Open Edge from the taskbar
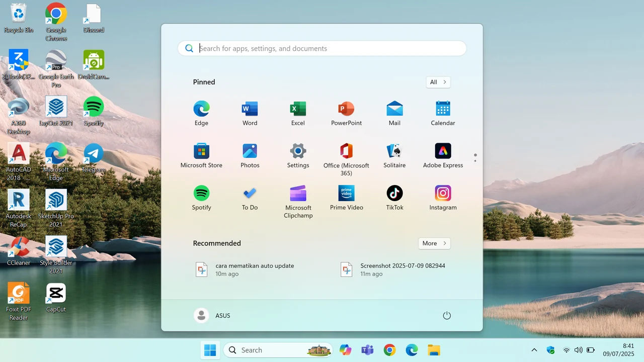Image resolution: width=644 pixels, height=362 pixels. [x=412, y=350]
